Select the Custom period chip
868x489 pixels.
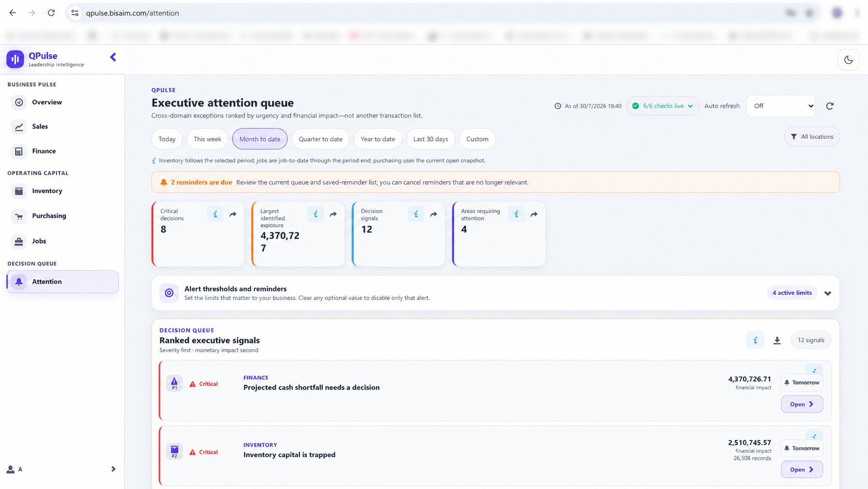477,139
